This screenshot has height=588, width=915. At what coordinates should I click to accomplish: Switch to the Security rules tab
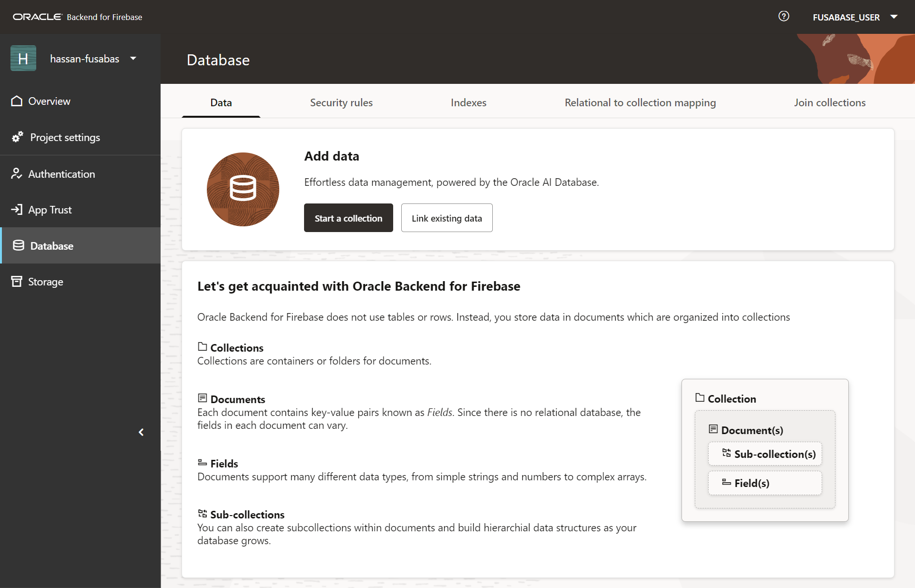point(341,102)
